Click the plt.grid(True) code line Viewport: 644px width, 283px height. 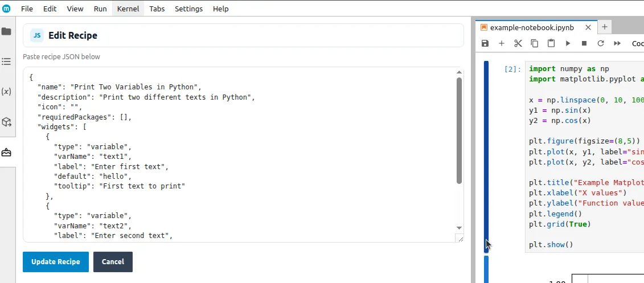click(x=560, y=224)
